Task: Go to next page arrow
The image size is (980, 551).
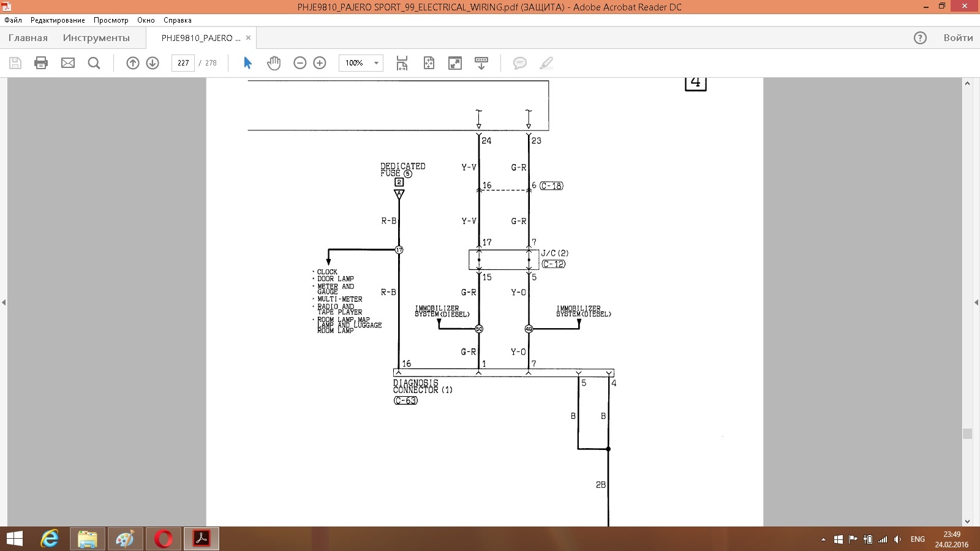Action: (x=153, y=63)
